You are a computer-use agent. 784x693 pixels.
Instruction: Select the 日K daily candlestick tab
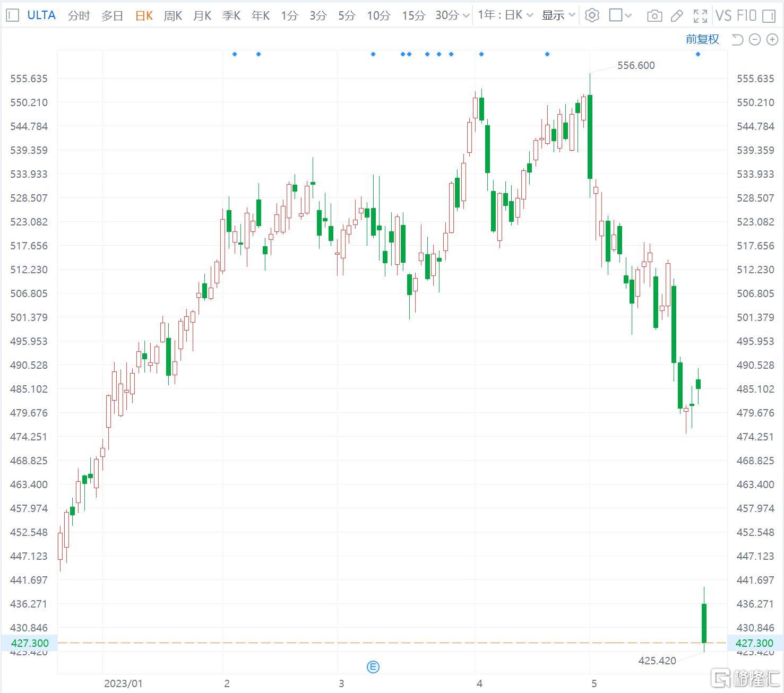click(144, 16)
